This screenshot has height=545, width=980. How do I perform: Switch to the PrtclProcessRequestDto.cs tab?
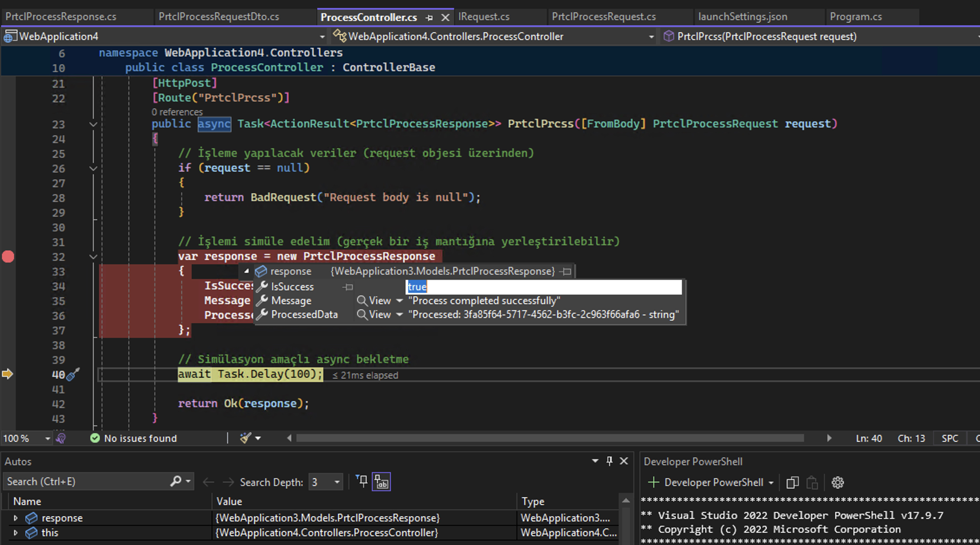[219, 16]
